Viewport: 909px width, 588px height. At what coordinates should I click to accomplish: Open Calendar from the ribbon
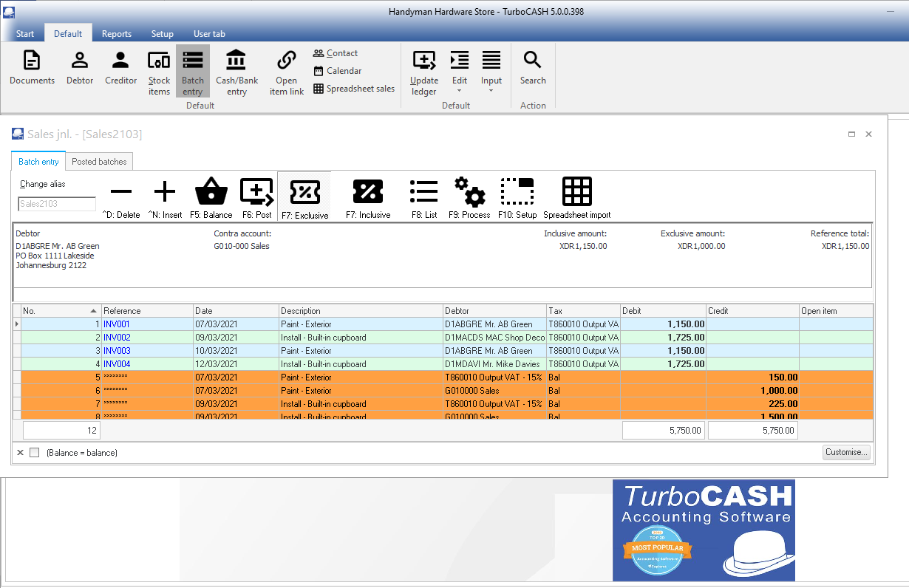click(x=338, y=71)
